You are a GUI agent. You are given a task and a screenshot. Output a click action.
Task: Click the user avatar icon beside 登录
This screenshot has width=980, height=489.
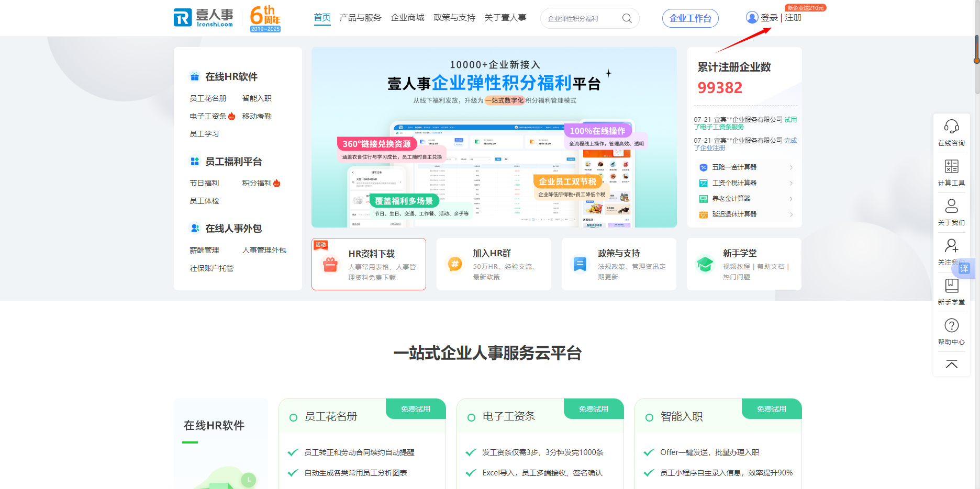click(752, 18)
